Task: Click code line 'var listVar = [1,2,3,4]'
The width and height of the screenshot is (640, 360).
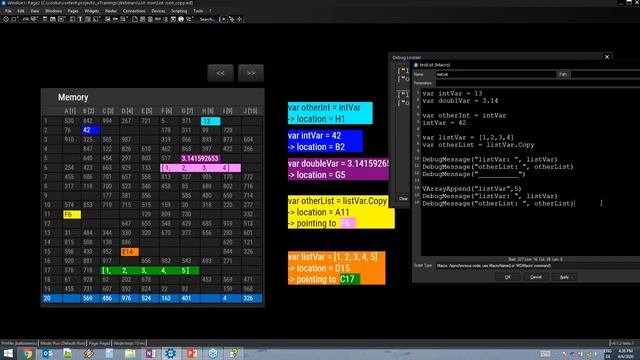Action: click(x=468, y=138)
